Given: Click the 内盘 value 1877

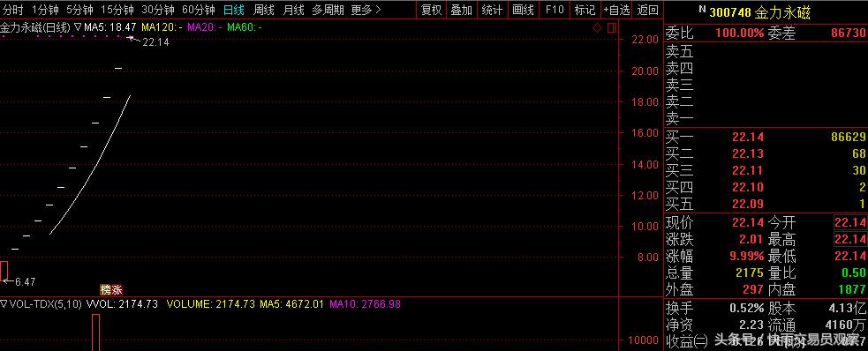Looking at the screenshot, I should (x=853, y=289).
